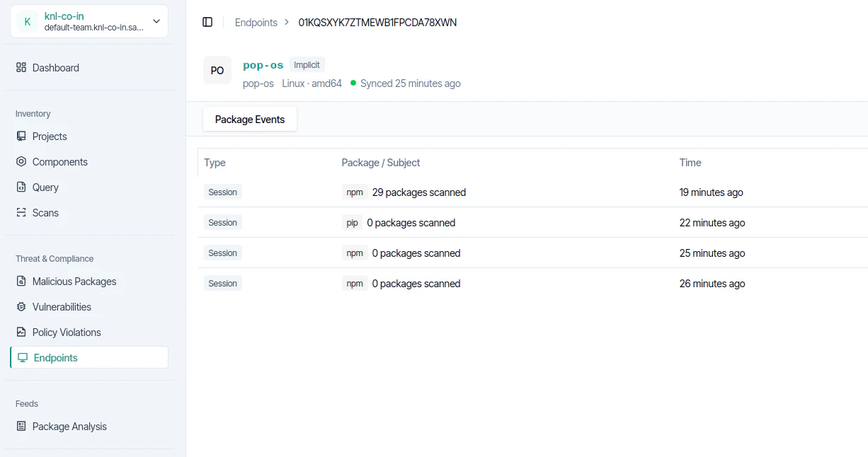Open the Dashboard icon in sidebar
The width and height of the screenshot is (868, 457).
click(21, 68)
